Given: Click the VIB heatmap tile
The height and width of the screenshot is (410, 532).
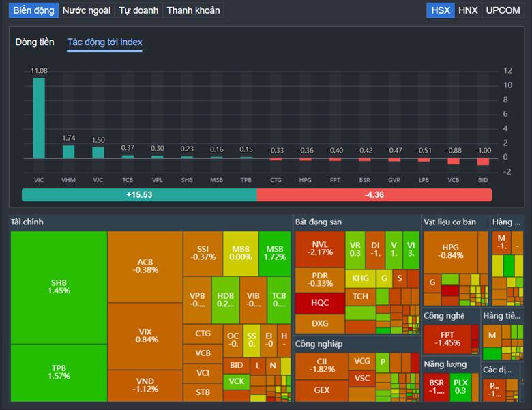Looking at the screenshot, I should click(x=253, y=300).
